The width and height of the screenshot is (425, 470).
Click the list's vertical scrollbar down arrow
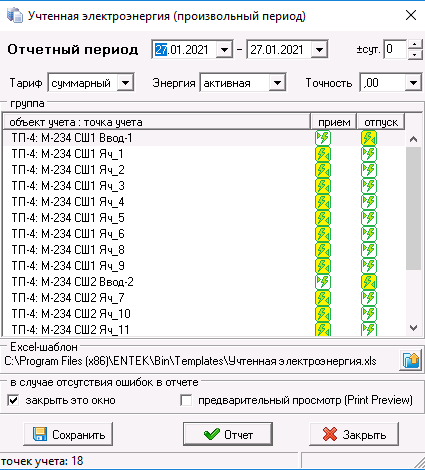click(x=414, y=328)
